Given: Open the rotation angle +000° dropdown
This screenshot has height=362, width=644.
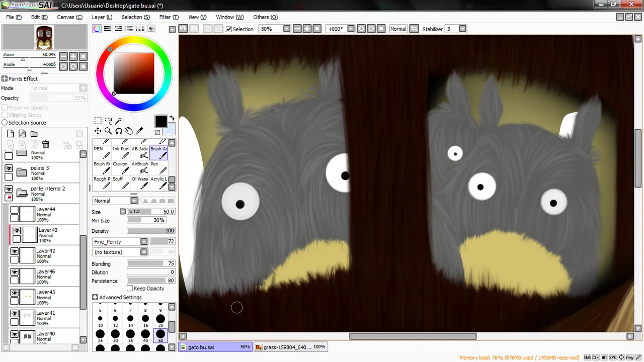Looking at the screenshot, I should [x=351, y=29].
